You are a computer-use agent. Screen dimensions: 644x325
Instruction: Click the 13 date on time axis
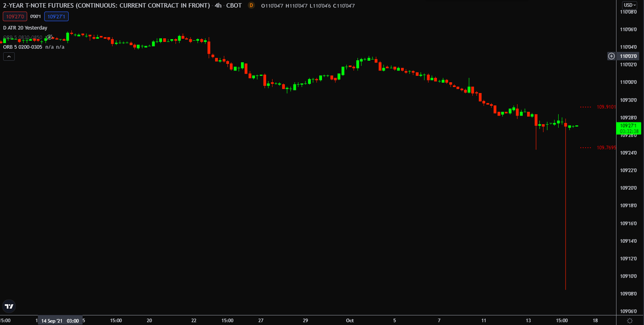[529, 321]
